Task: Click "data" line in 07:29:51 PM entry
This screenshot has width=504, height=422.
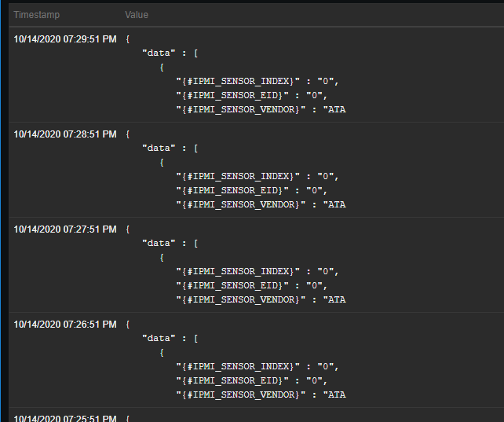Action: tap(170, 53)
